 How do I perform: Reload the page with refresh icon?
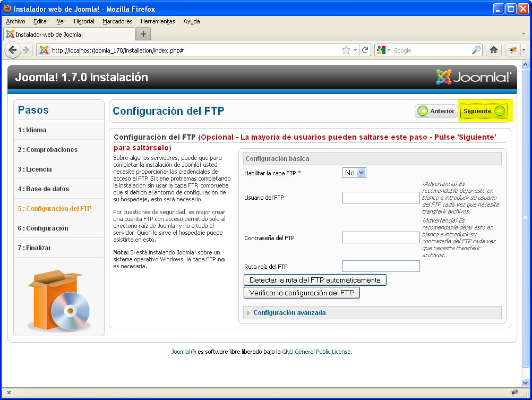[365, 50]
